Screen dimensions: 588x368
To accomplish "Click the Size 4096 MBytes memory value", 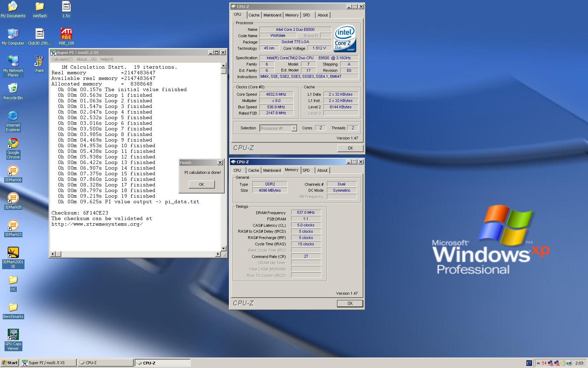I will coord(270,190).
